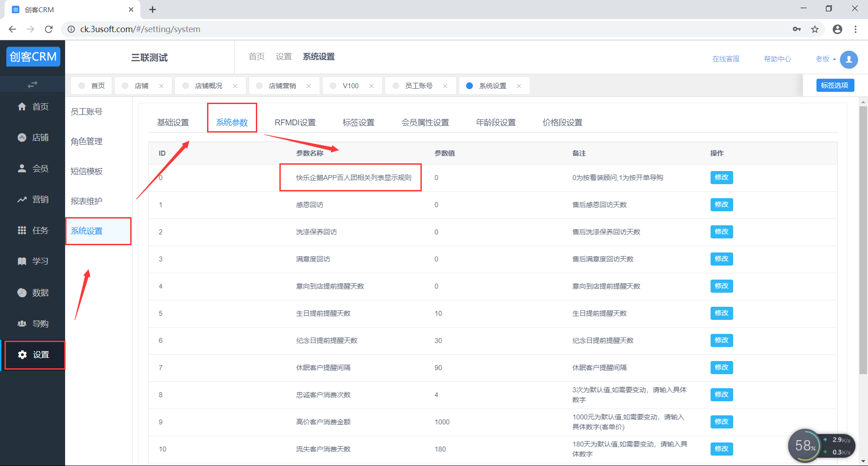Viewport: 868px width, 466px height.
Task: Switch to the RFMDI设置 tab
Action: coord(295,123)
